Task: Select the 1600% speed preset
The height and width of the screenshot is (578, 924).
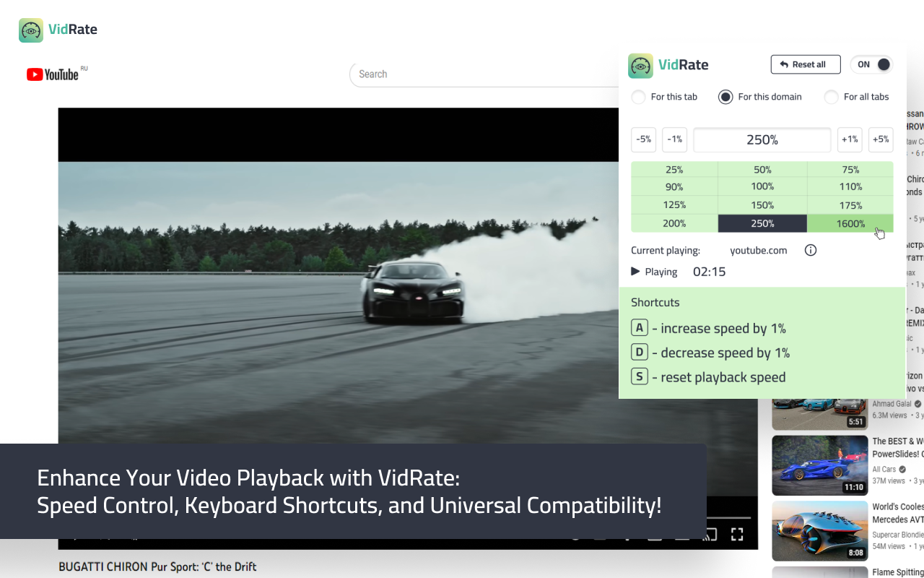Action: tap(850, 223)
